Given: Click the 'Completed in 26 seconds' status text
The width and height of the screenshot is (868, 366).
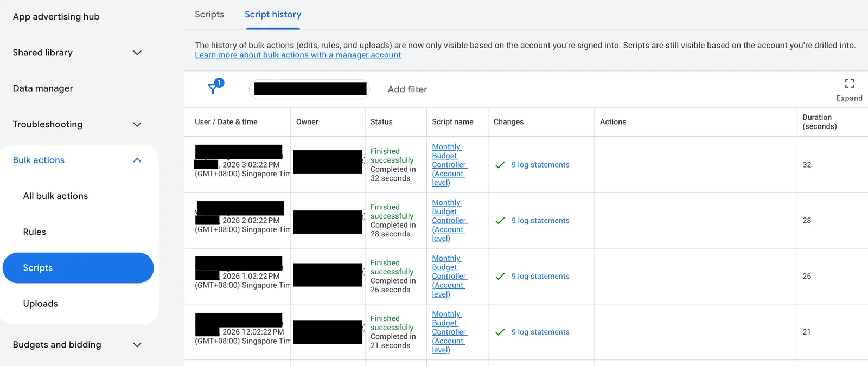Looking at the screenshot, I should point(393,286).
